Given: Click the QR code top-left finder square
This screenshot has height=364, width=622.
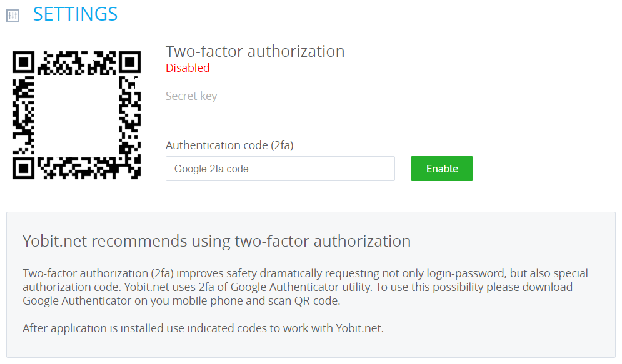Looking at the screenshot, I should 24,62.
